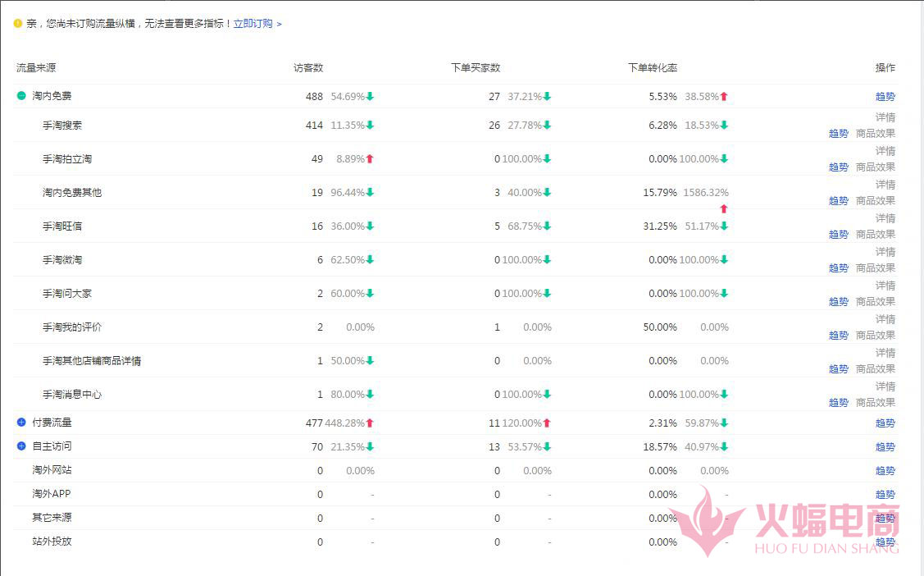
Task: Open 商品效果 for the 手淘微淘 row
Action: (876, 267)
